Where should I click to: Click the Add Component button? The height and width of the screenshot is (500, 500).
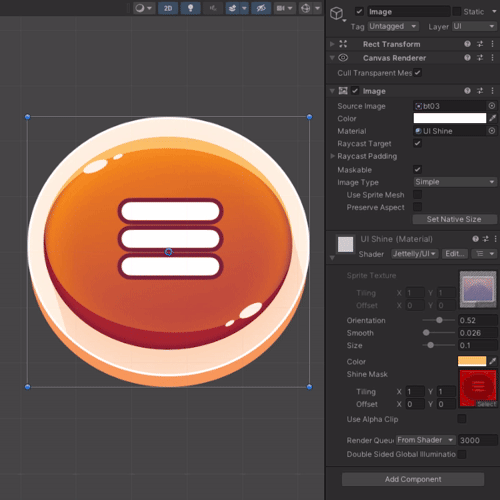pyautogui.click(x=413, y=479)
